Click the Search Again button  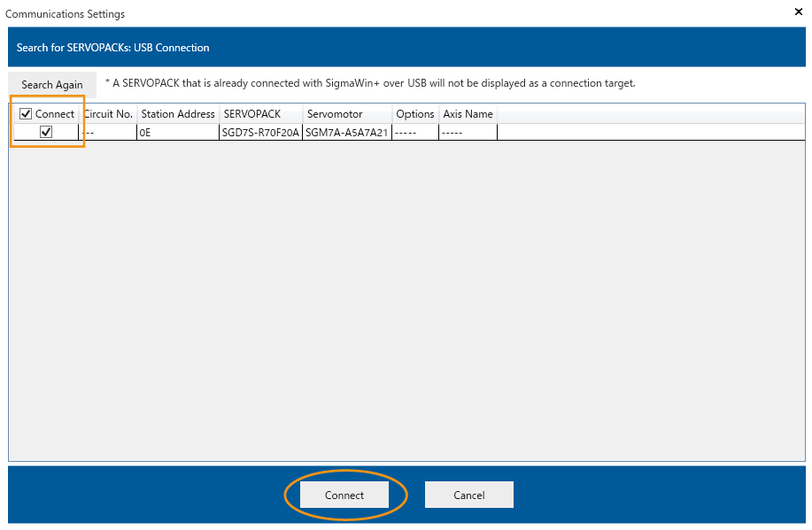point(52,85)
